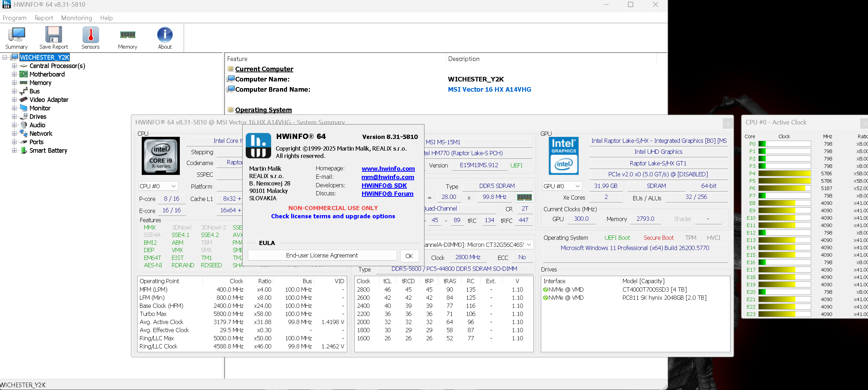Click the Description column header

[x=464, y=59]
